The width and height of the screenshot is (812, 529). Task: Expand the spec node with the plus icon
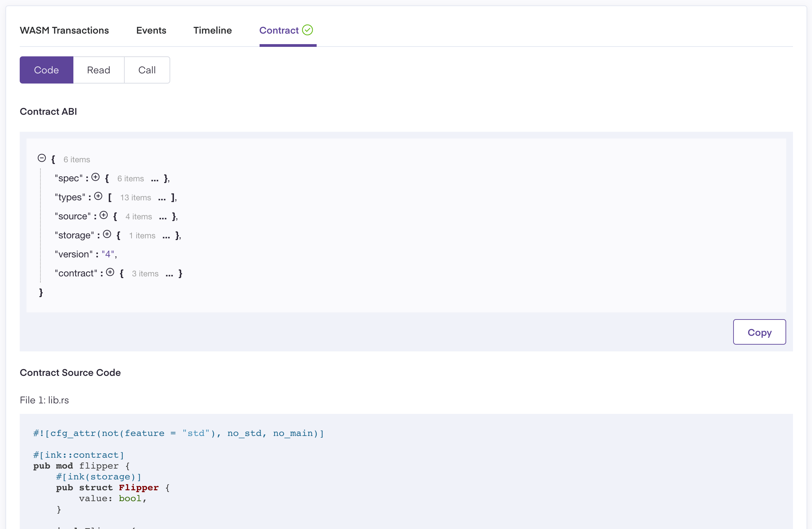(95, 177)
